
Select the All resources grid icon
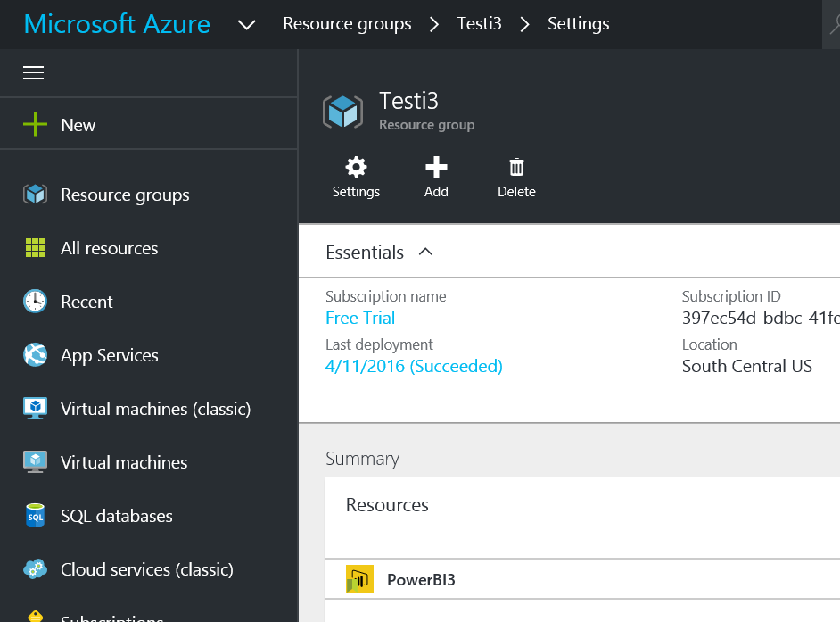click(35, 248)
